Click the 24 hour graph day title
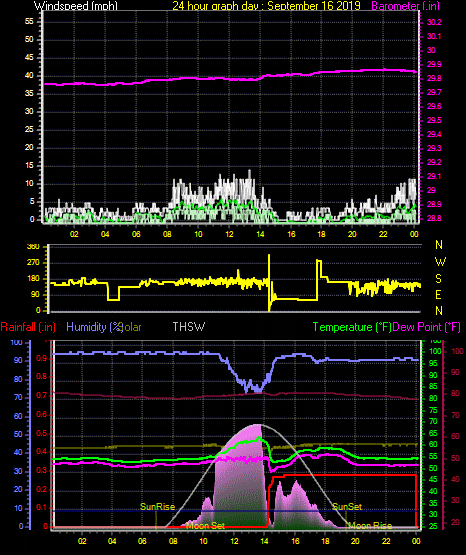Screen dimensions: 466x555 click(x=266, y=6)
